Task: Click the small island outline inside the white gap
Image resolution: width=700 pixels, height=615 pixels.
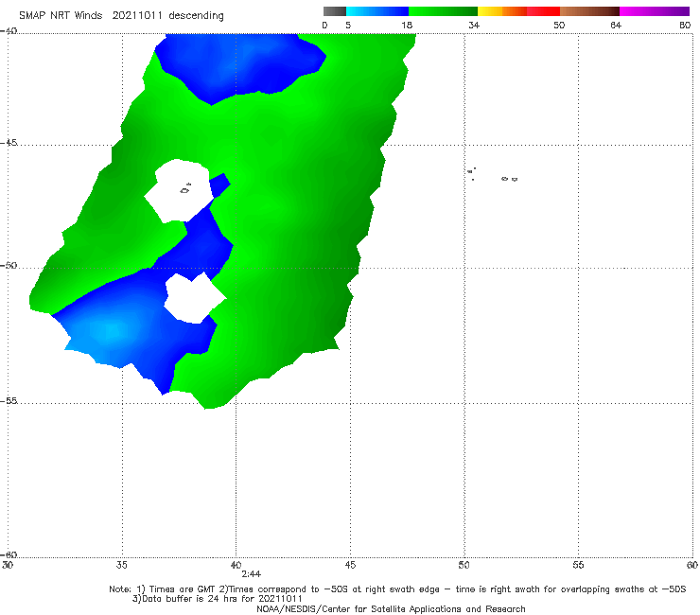Action: [185, 189]
